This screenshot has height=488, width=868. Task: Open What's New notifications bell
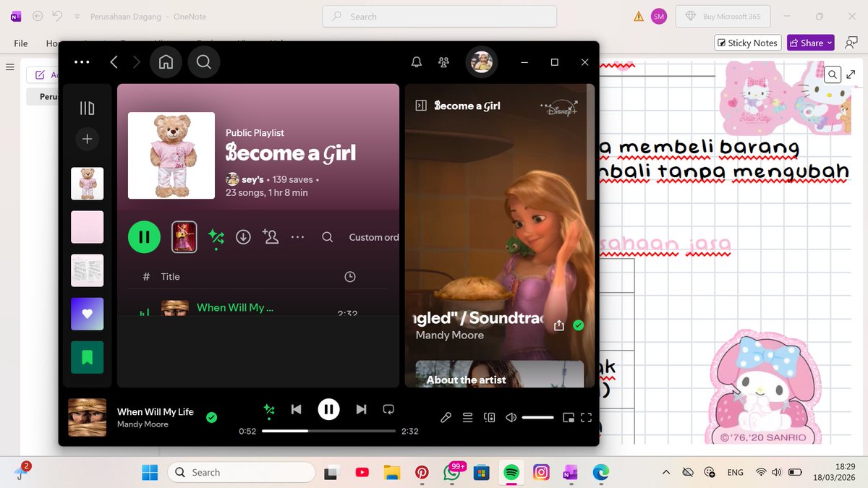417,62
